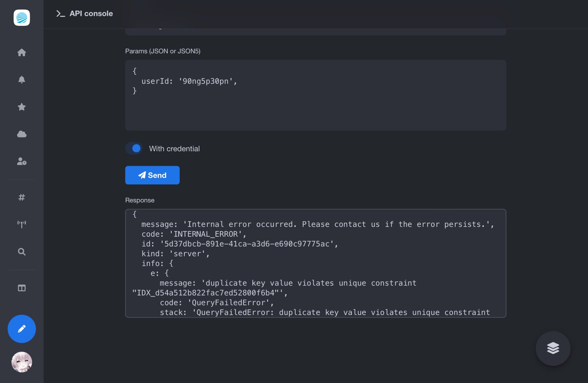Image resolution: width=588 pixels, height=383 pixels.
Task: Open Antennas icon in sidebar
Action: coord(22,224)
